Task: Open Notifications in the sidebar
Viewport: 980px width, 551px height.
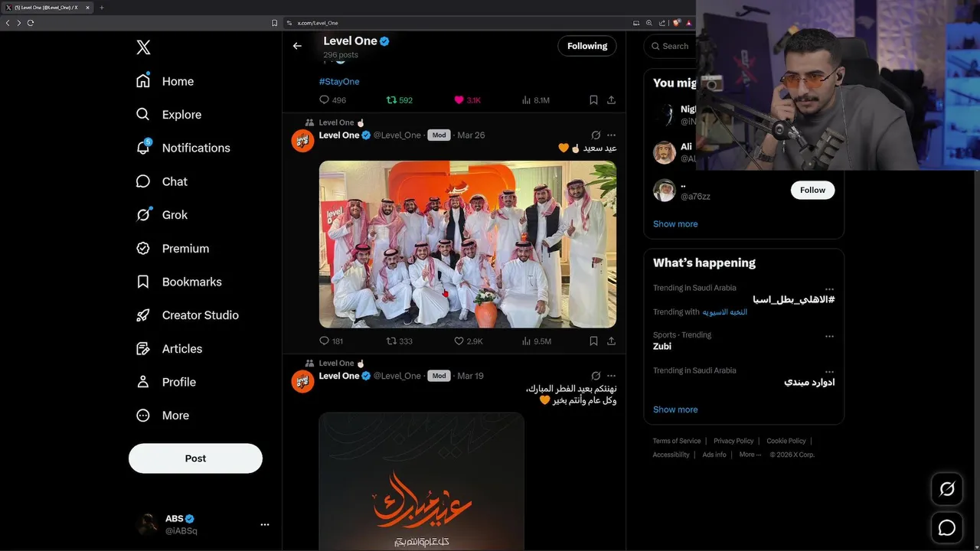Action: 183,148
